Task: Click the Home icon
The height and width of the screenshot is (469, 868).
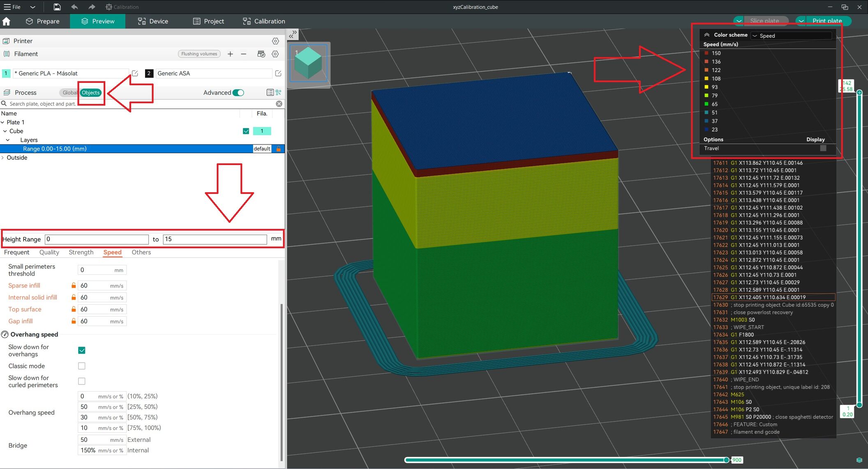Action: point(6,21)
